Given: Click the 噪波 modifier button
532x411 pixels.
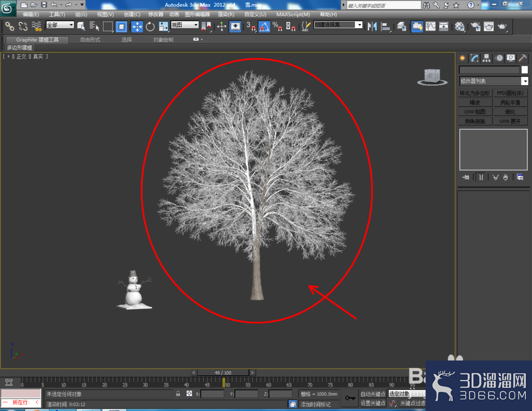Looking at the screenshot, I should tap(475, 103).
